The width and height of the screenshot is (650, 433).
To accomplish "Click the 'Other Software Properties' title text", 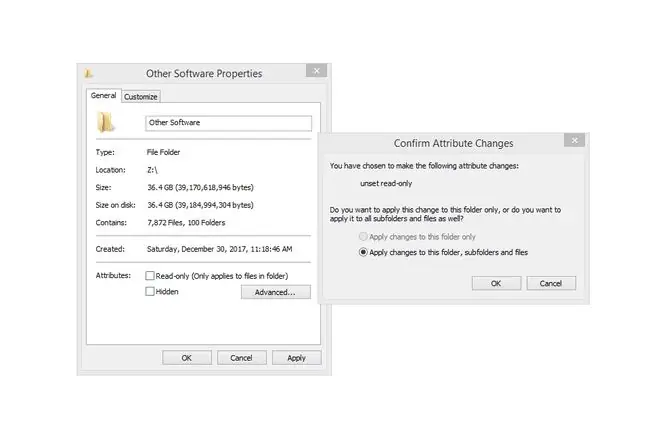I will click(204, 73).
